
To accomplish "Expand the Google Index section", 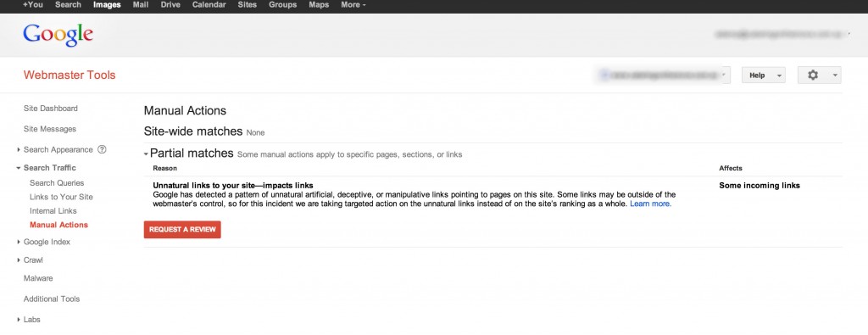I will [19, 242].
